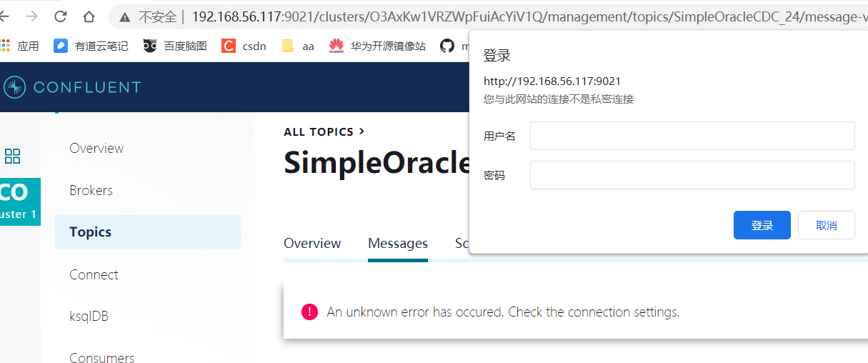Open Overview in the cluster sidebar
Screen dimensions: 868x363
point(96,148)
